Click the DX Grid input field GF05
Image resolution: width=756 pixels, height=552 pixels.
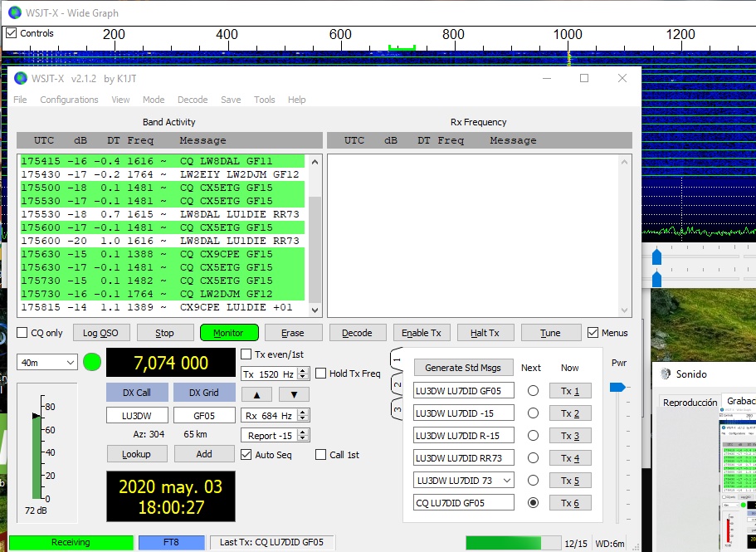point(204,415)
